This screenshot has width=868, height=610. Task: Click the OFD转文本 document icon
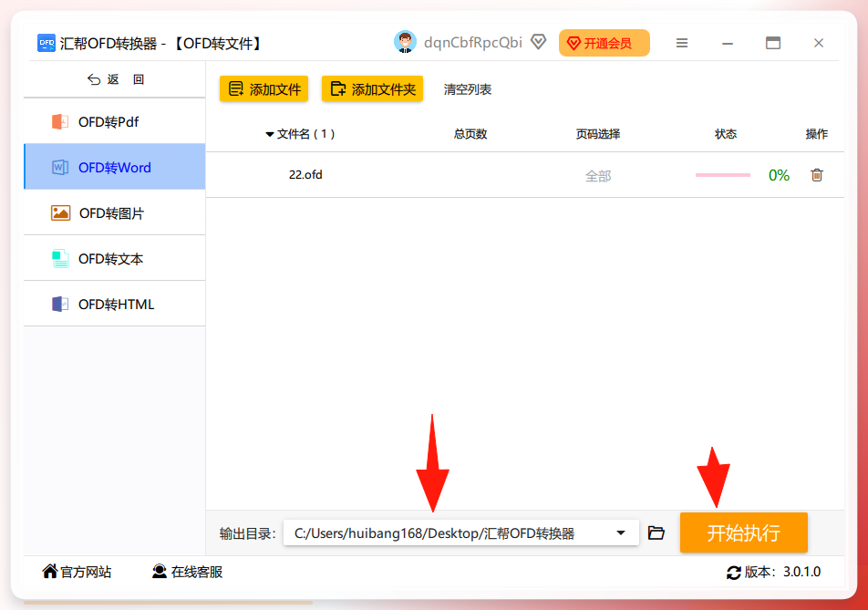click(x=60, y=259)
